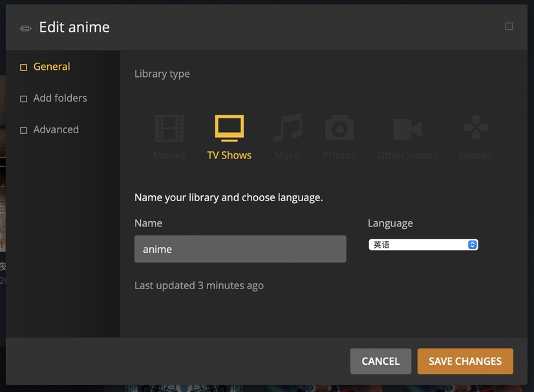Click the Cancel button
Viewport: 534px width, 392px height.
click(x=380, y=361)
